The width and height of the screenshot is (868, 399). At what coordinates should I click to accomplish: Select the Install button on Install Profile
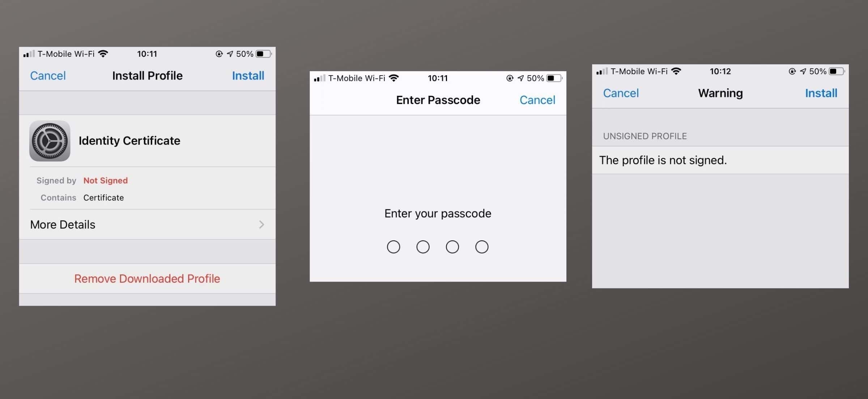point(248,76)
